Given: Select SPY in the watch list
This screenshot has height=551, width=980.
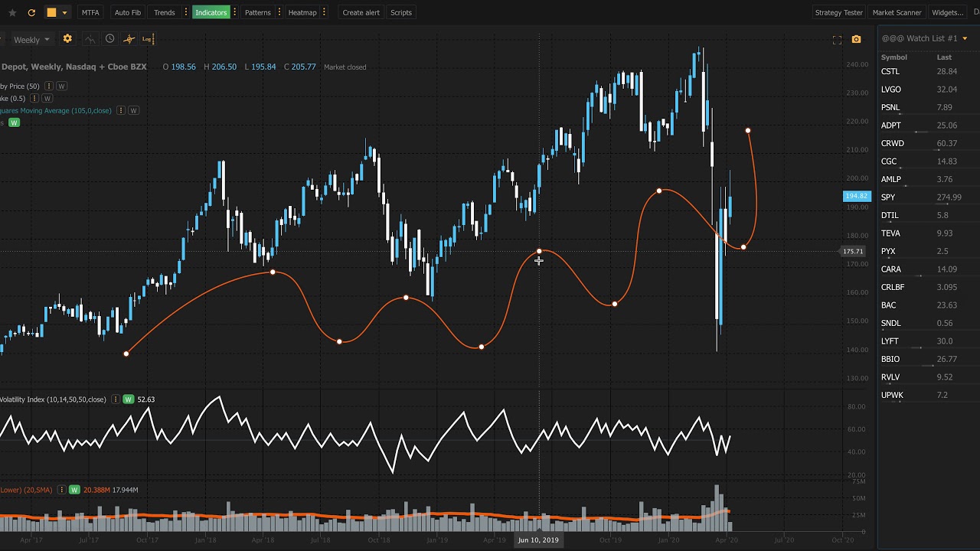Looking at the screenshot, I should 888,197.
